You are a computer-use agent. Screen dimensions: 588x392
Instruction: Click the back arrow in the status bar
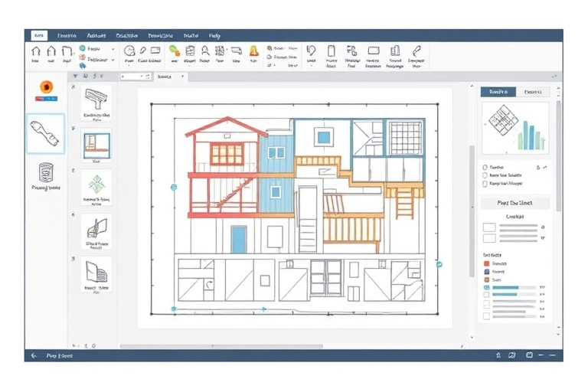pyautogui.click(x=34, y=355)
